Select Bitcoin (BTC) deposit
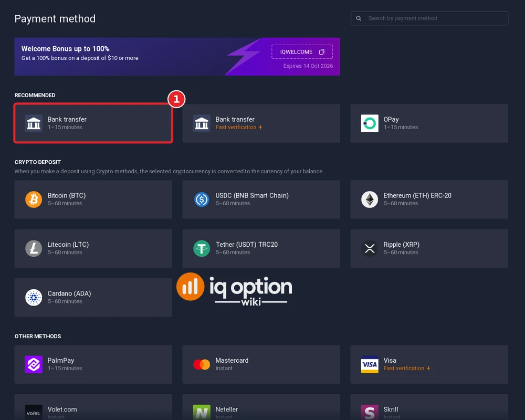 click(93, 199)
